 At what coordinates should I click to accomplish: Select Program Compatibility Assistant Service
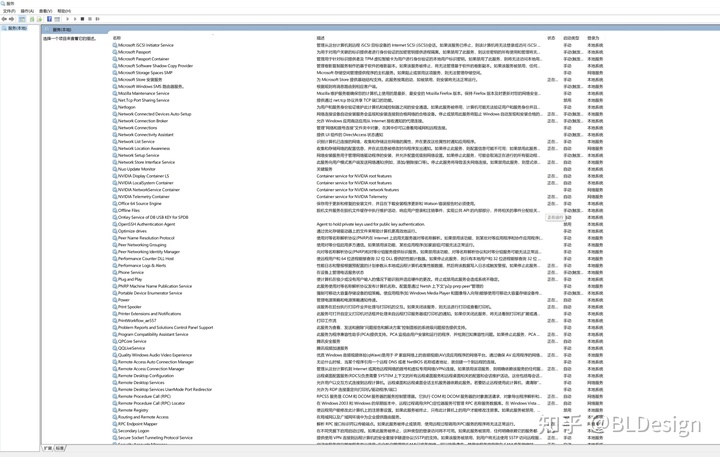[153, 334]
